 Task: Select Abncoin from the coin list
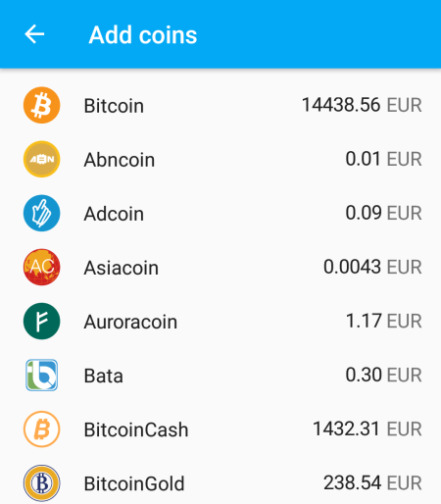(120, 160)
